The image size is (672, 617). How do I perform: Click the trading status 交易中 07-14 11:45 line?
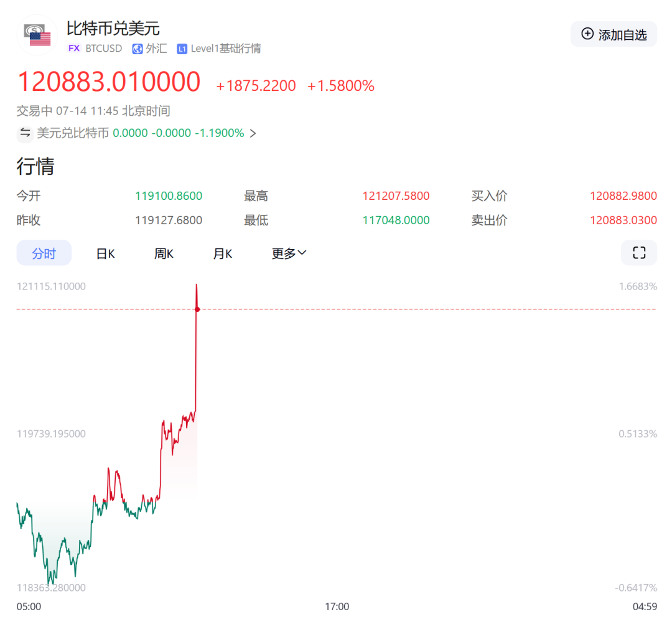click(93, 111)
